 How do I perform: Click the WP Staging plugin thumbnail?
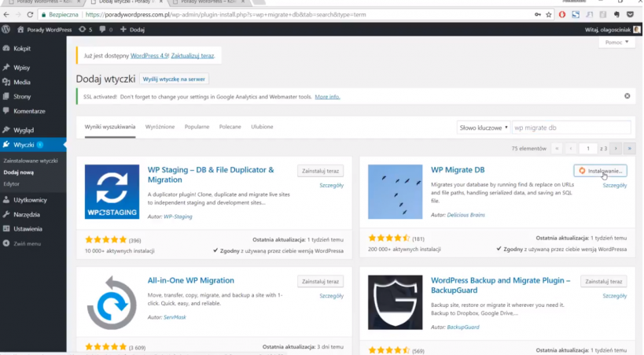pos(112,192)
